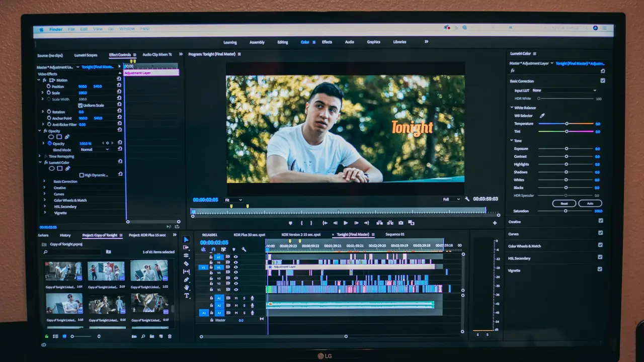Switch to Editing workspace
This screenshot has width=644, height=362.
[283, 42]
